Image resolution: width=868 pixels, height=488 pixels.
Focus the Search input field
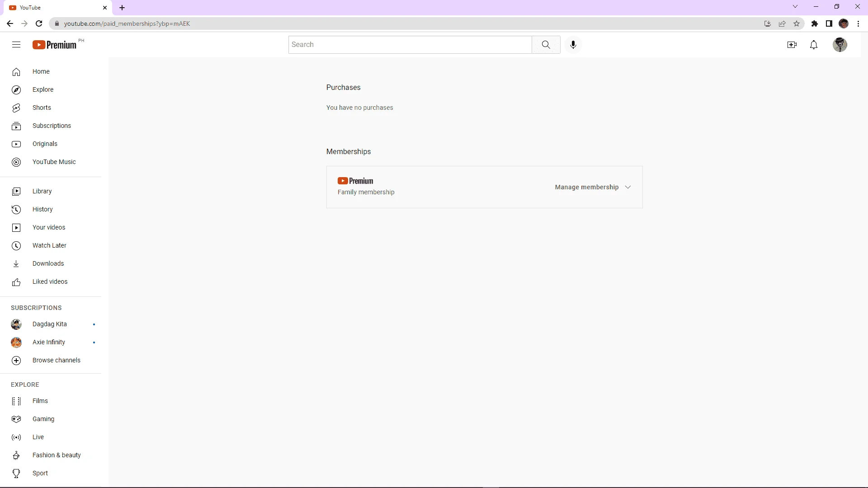pos(410,45)
